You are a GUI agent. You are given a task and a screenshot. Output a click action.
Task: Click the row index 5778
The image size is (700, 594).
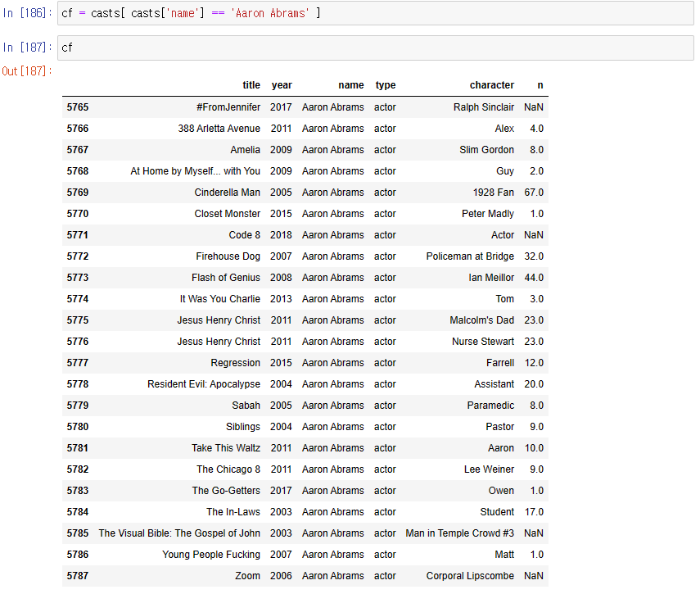(x=78, y=384)
